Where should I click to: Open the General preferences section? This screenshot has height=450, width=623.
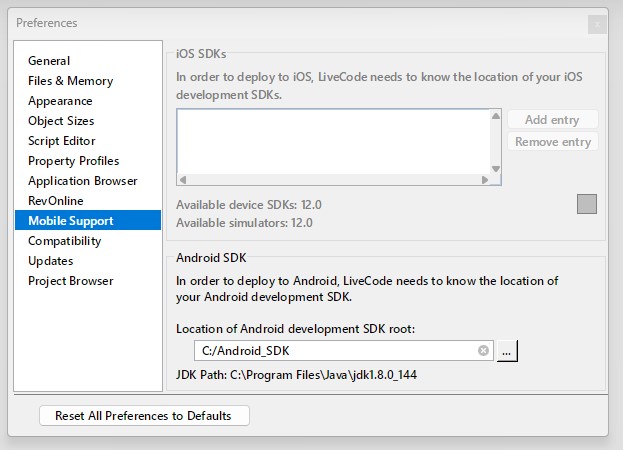(x=49, y=61)
